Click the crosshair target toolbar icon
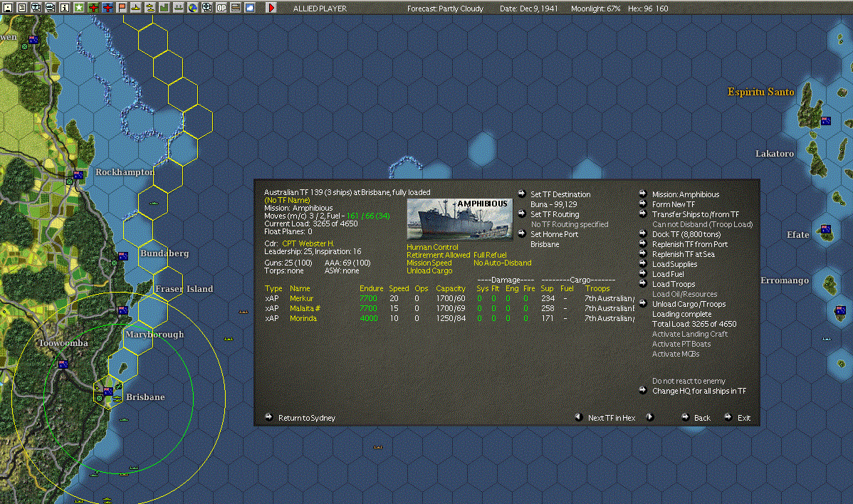The height and width of the screenshot is (504, 853). click(x=206, y=8)
